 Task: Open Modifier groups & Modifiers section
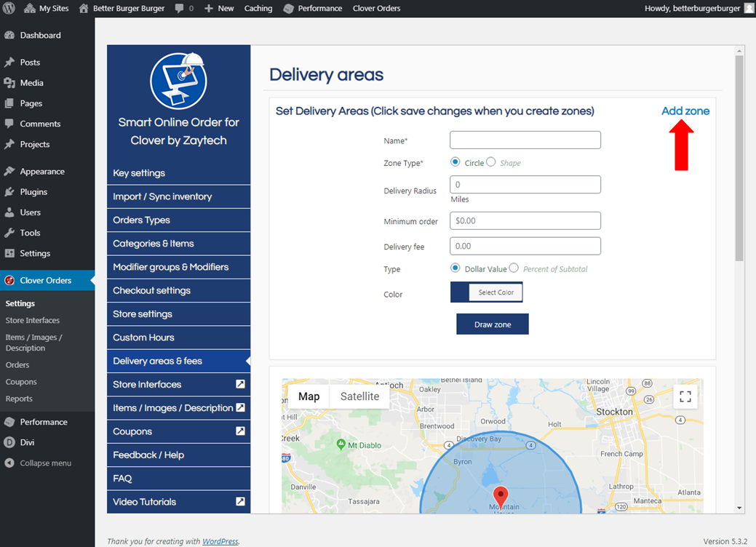click(178, 267)
